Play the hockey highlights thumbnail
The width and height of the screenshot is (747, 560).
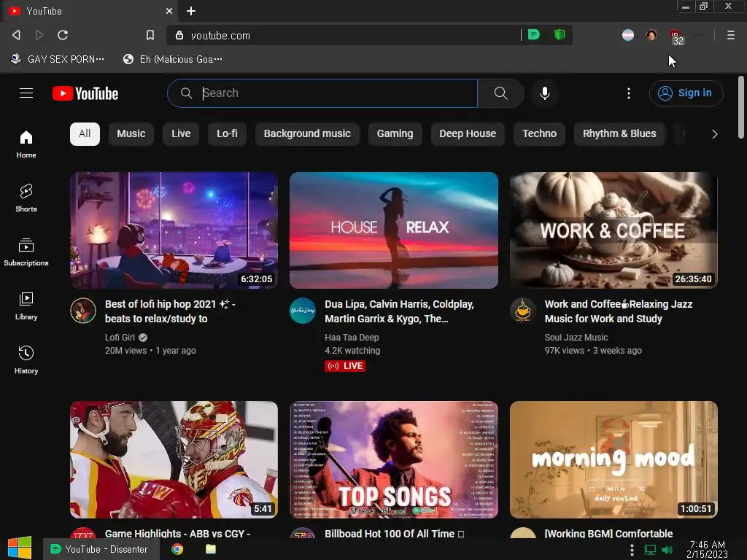[x=174, y=459]
